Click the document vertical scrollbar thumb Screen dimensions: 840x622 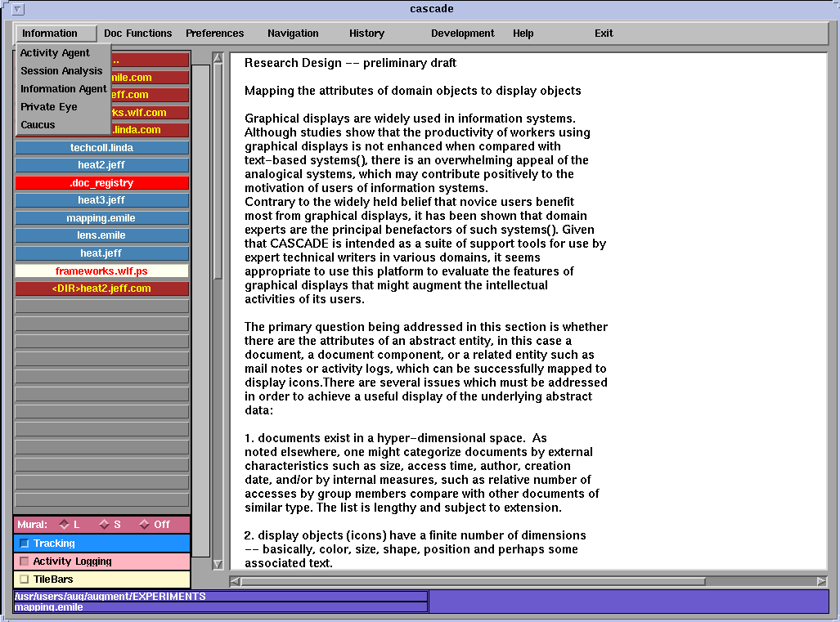point(218,172)
